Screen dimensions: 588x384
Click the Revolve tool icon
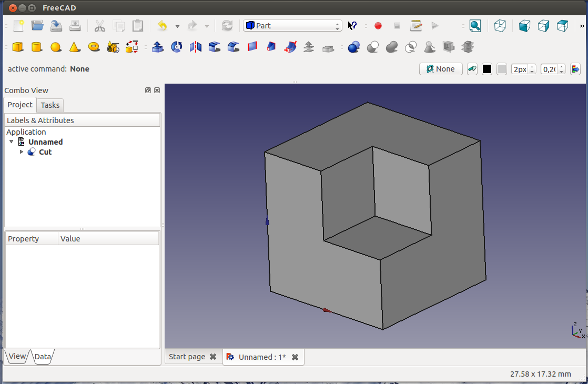[x=177, y=47]
